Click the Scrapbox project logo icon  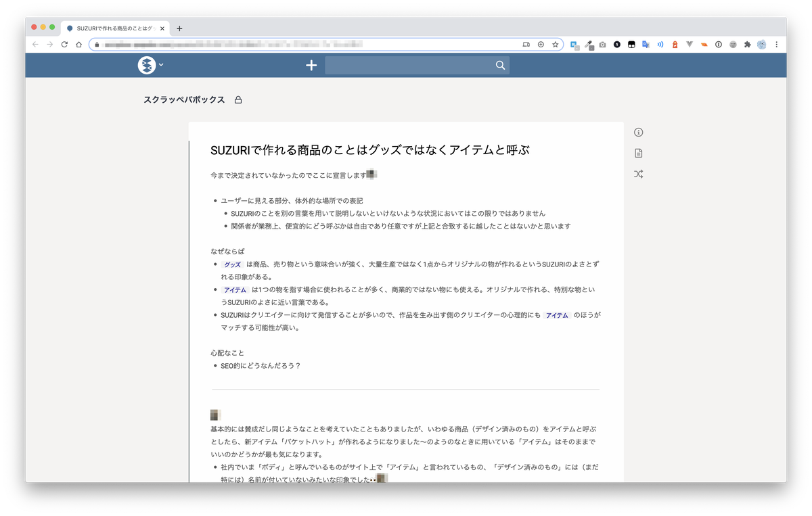[x=146, y=65]
